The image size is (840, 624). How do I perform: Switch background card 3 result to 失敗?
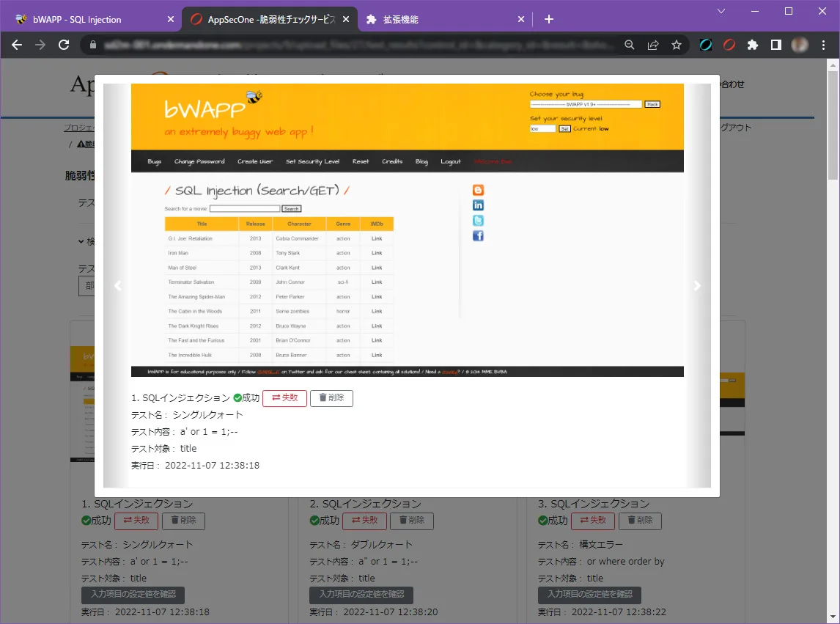point(592,521)
